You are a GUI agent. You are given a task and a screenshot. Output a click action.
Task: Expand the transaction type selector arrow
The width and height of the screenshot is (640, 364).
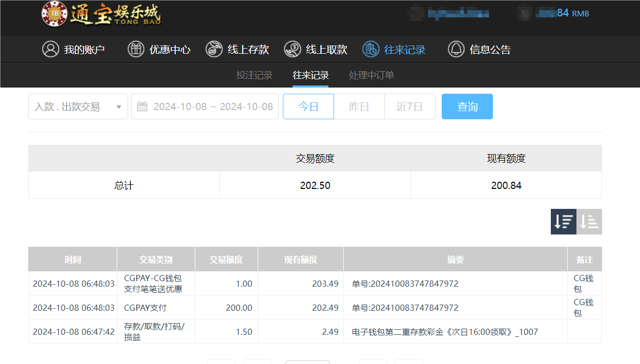[119, 106]
